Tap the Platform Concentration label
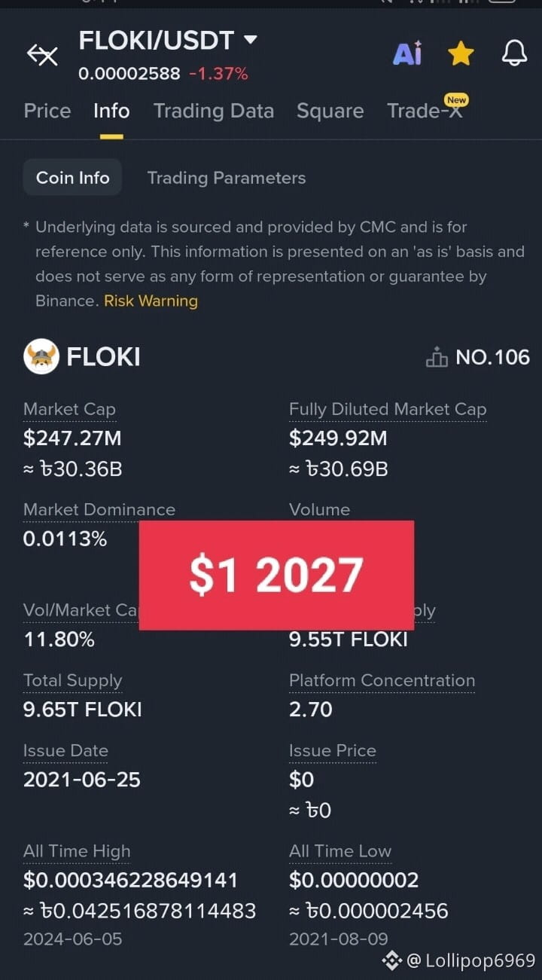 click(382, 680)
